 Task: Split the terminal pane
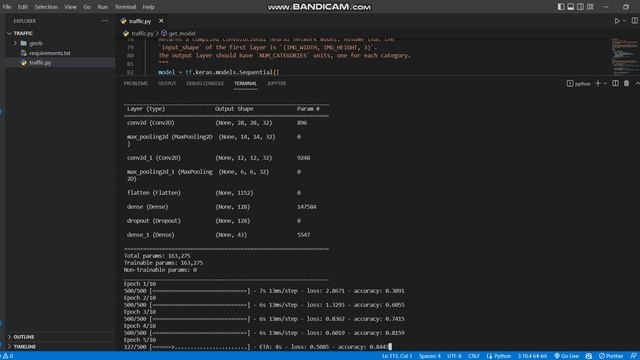pyautogui.click(x=615, y=83)
